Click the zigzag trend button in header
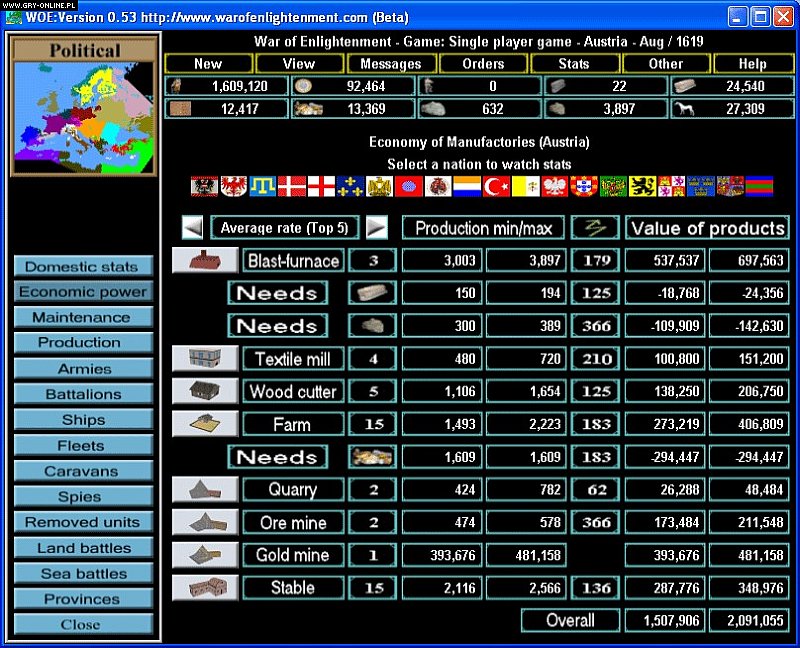Image resolution: width=800 pixels, height=648 pixels. (x=595, y=228)
